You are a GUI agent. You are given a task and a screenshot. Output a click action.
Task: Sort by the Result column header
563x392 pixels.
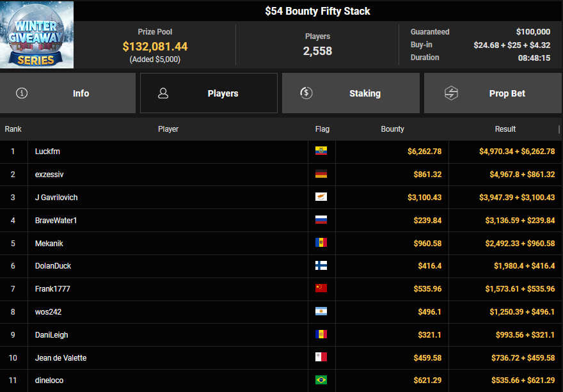[505, 129]
